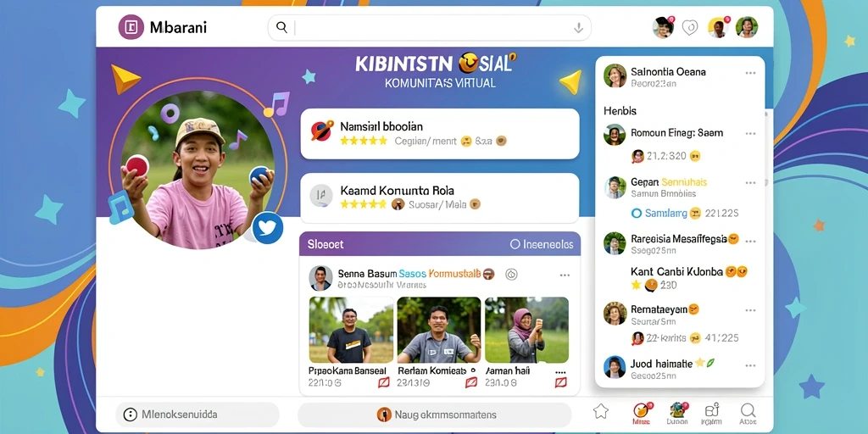Select the Sloeoet tab header
The image size is (868, 434).
pos(325,244)
